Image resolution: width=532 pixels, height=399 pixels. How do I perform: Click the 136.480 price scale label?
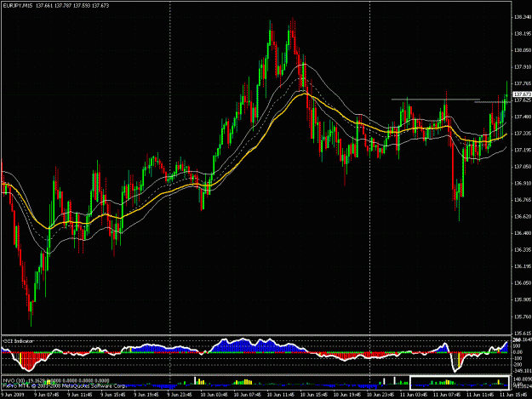pyautogui.click(x=523, y=233)
